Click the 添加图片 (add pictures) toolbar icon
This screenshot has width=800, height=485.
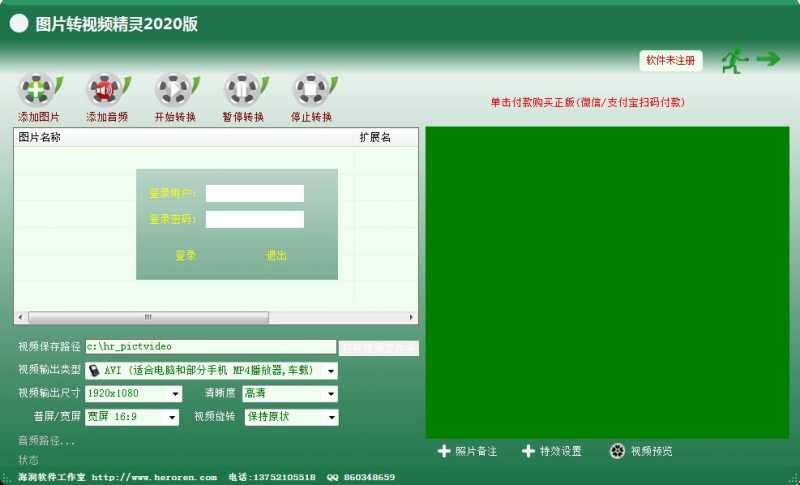point(38,90)
